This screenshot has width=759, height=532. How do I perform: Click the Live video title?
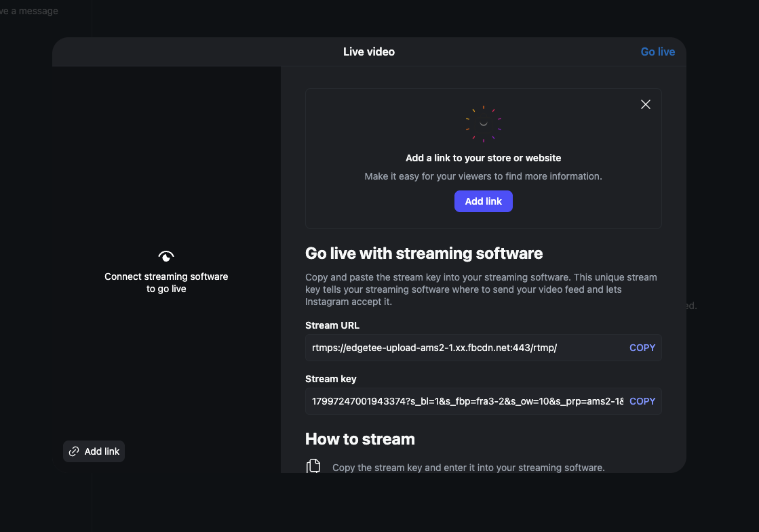369,52
